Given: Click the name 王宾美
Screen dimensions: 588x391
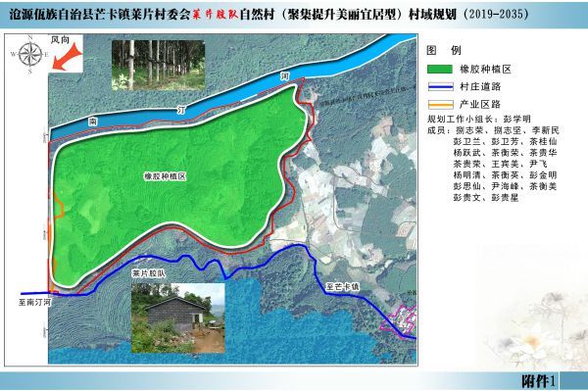Looking at the screenshot, I should 505,164.
